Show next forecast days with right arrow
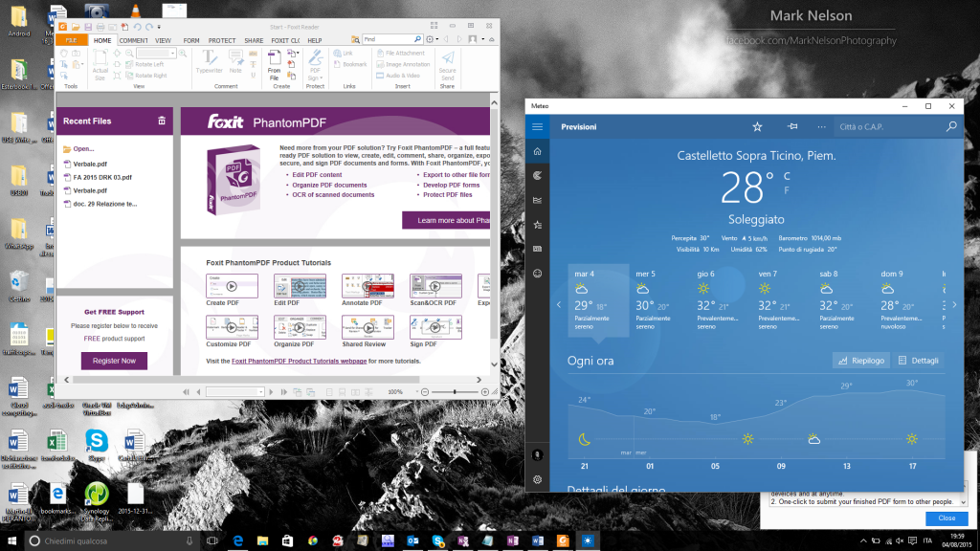The height and width of the screenshot is (551, 980). tap(954, 305)
